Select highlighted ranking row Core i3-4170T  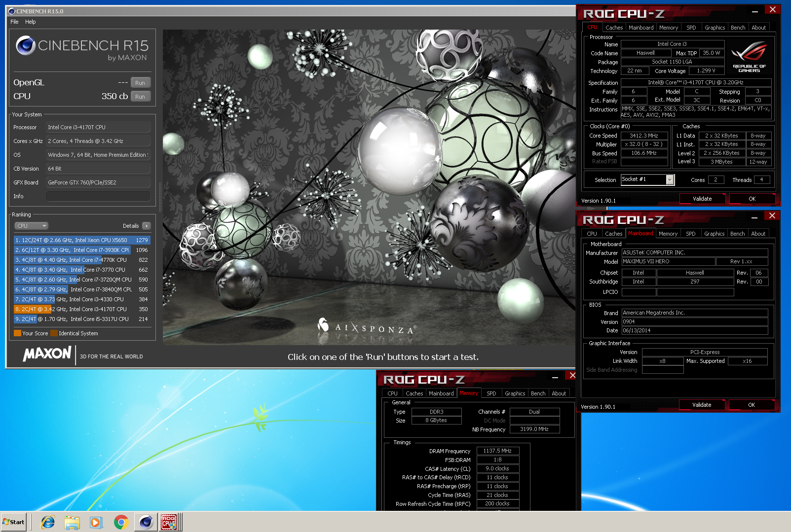tap(82, 309)
